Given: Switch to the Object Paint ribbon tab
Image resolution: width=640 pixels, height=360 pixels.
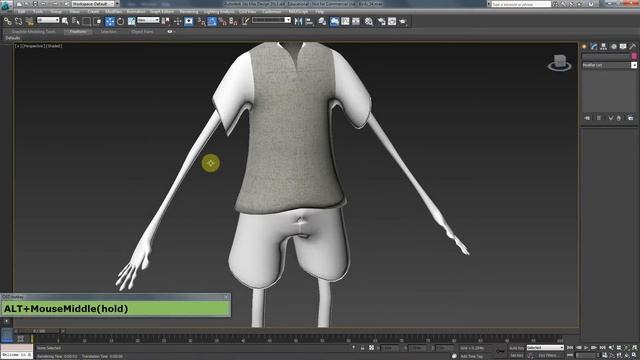Looking at the screenshot, I should click(142, 31).
